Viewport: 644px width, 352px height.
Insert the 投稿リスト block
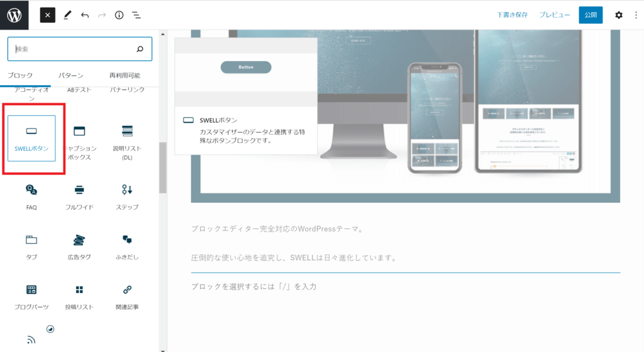(79, 298)
